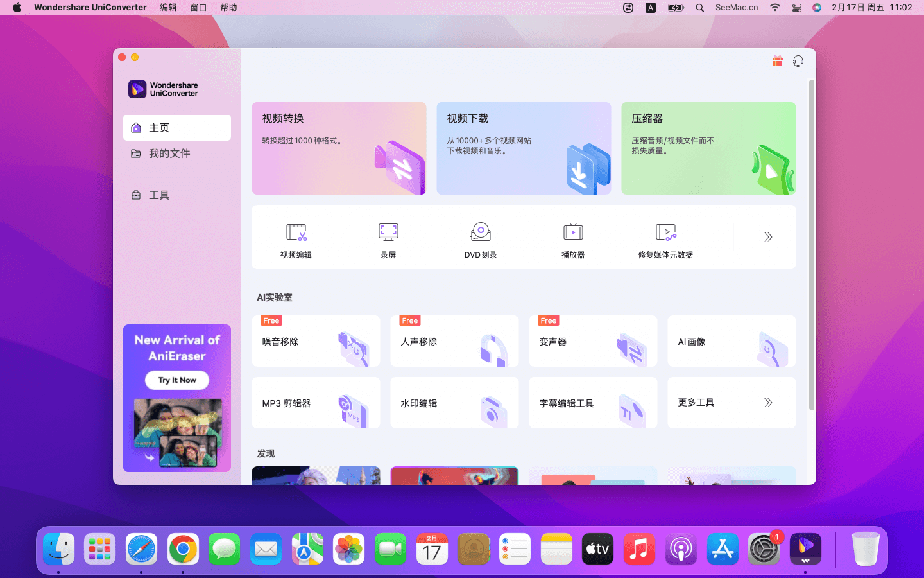
Task: Open the MP3 剪辑器 cutter tool
Action: point(316,403)
